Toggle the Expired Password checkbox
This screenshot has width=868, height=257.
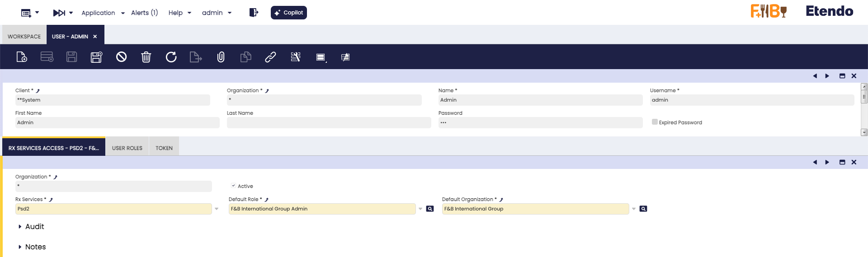coord(655,122)
